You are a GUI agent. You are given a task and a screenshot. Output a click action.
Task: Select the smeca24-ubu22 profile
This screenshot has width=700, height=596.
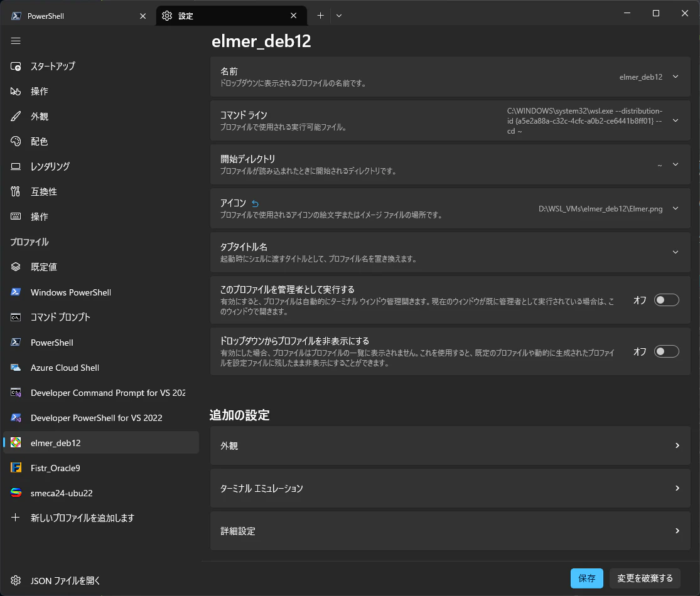60,492
